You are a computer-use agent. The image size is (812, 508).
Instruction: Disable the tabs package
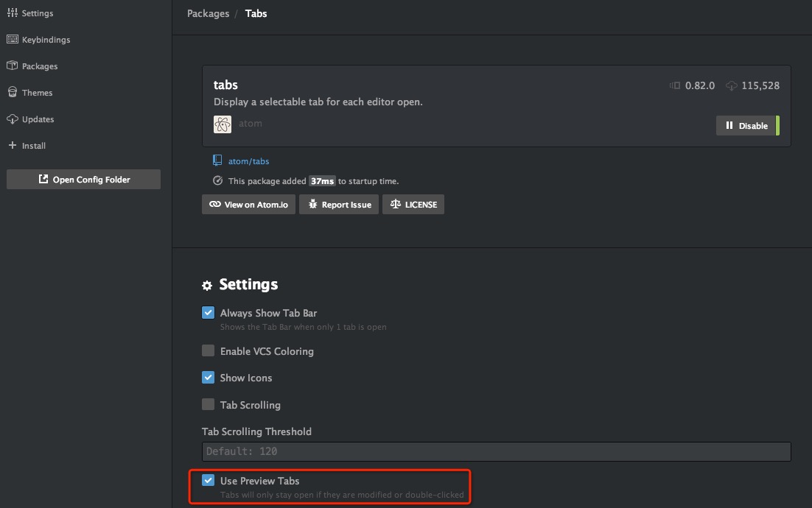[x=748, y=125]
